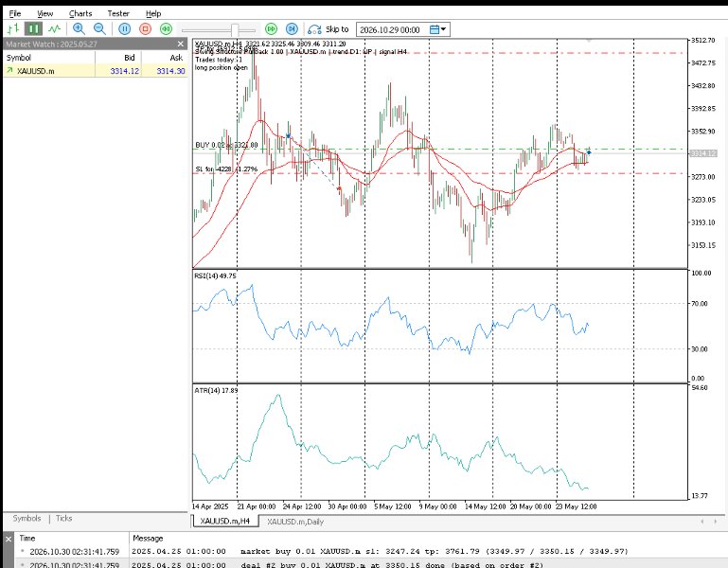Click the bid price 3314.12
The height and width of the screenshot is (568, 728).
124,71
